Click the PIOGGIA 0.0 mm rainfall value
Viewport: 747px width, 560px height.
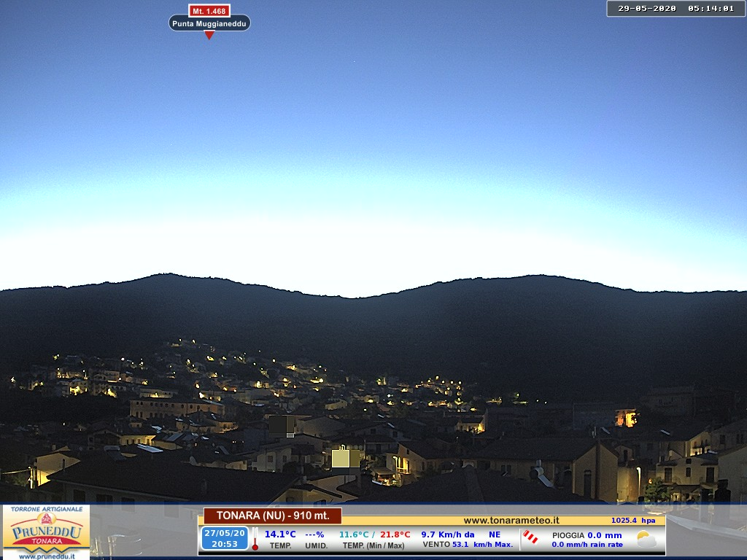coord(587,535)
